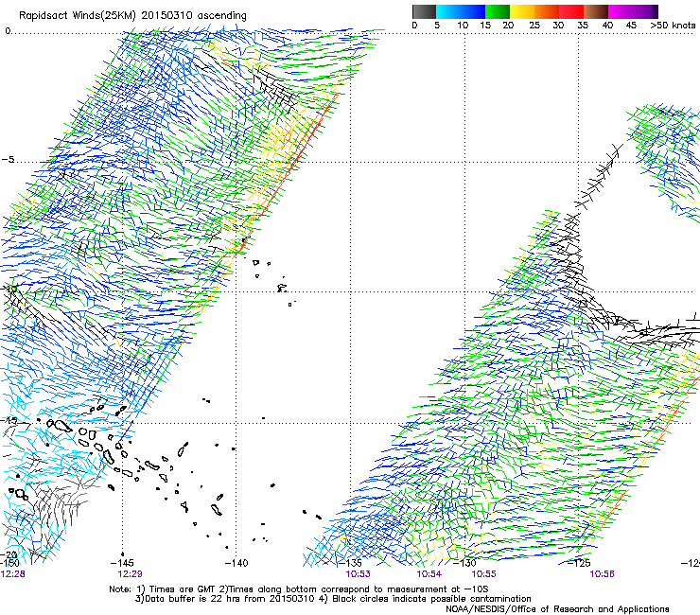Click the '>50 knots' legend label

[673, 25]
